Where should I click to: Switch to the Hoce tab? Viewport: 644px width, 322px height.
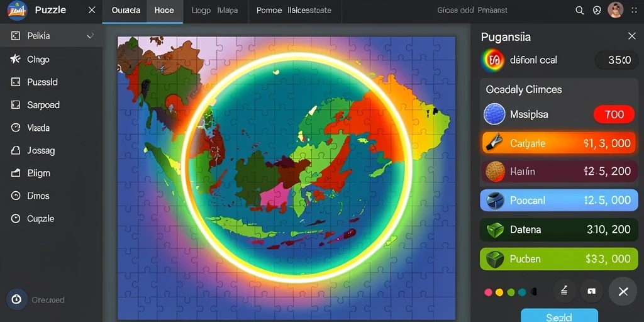(164, 11)
